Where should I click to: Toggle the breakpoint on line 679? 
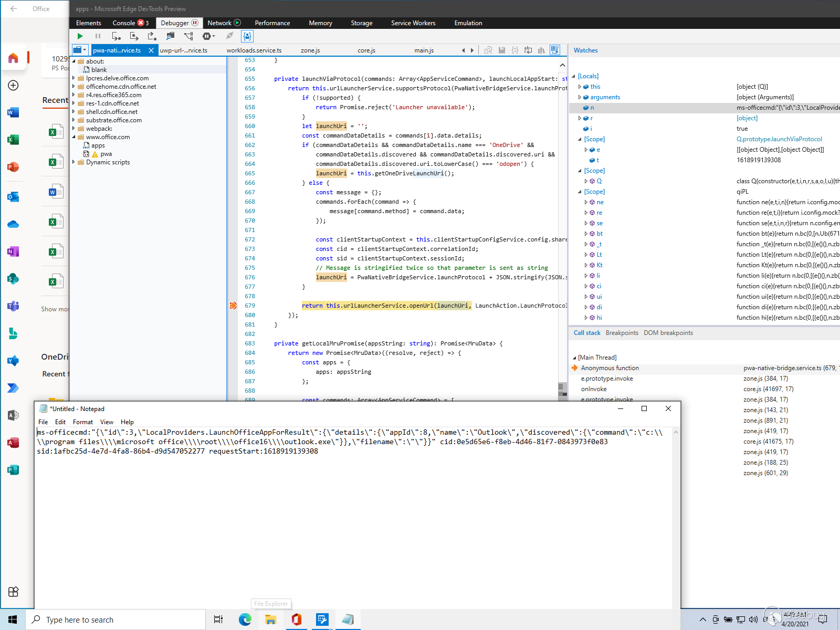[233, 306]
